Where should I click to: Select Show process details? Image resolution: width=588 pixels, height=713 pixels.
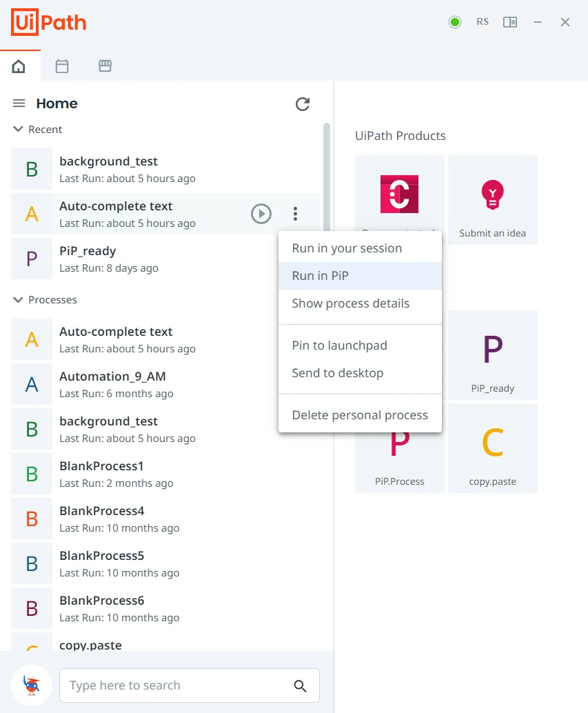[360, 303]
